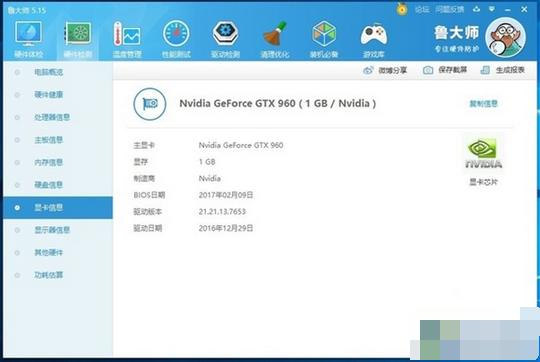This screenshot has height=362, width=540.
Task: Click the BIOS日期 value 2017年02月09日
Action: [x=226, y=195]
